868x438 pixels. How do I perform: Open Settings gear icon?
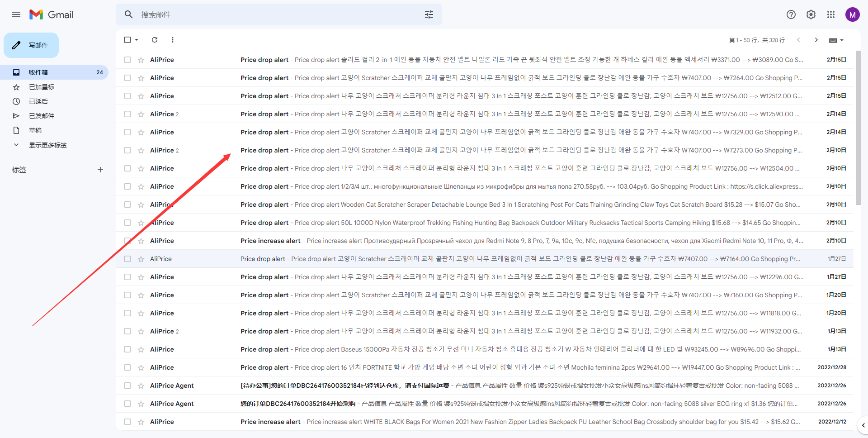(811, 14)
